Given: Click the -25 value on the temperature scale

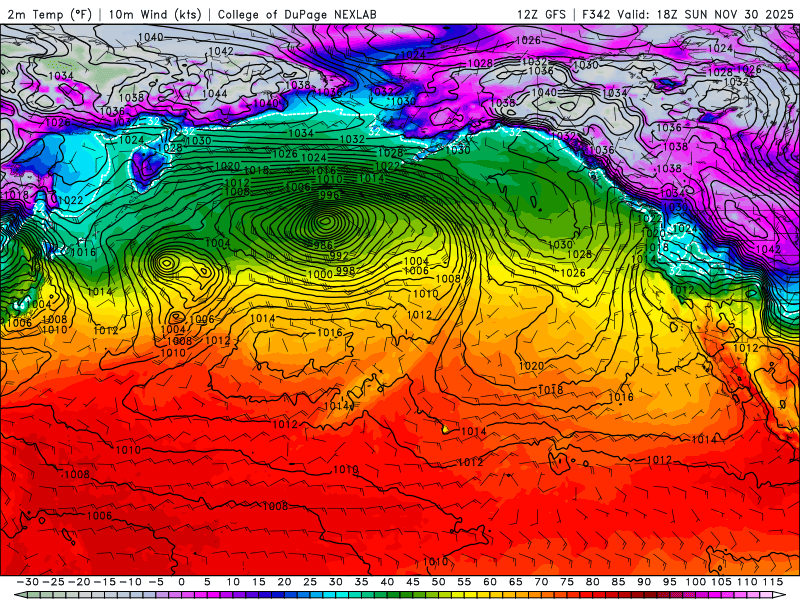Looking at the screenshot, I should tap(53, 582).
